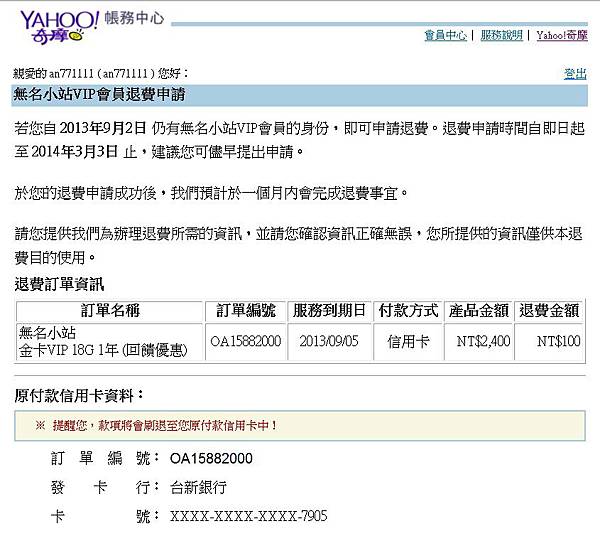The image size is (600, 536).
Task: Select the 信用卡 payment method cell
Action: [x=408, y=341]
